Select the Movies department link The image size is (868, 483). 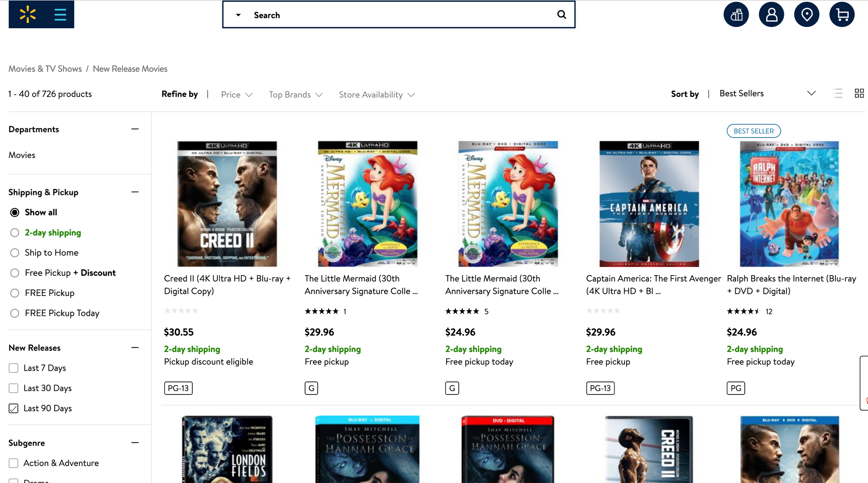coord(22,155)
